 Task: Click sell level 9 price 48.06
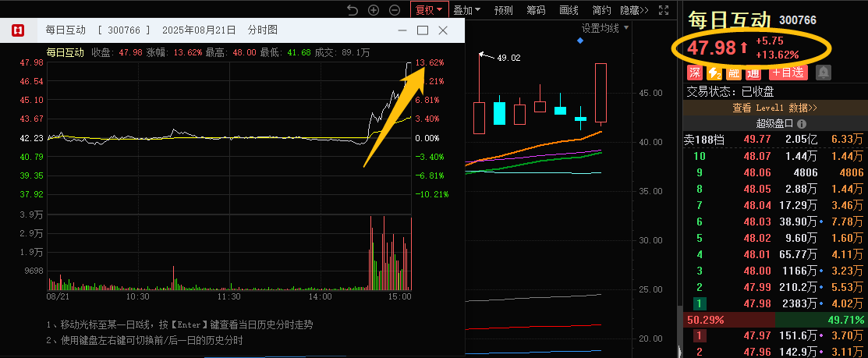tap(758, 172)
